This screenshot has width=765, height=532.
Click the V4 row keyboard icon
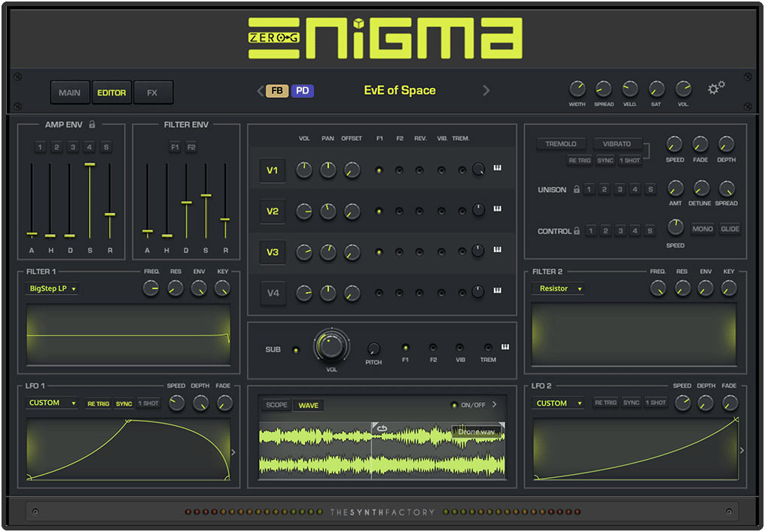pyautogui.click(x=497, y=290)
